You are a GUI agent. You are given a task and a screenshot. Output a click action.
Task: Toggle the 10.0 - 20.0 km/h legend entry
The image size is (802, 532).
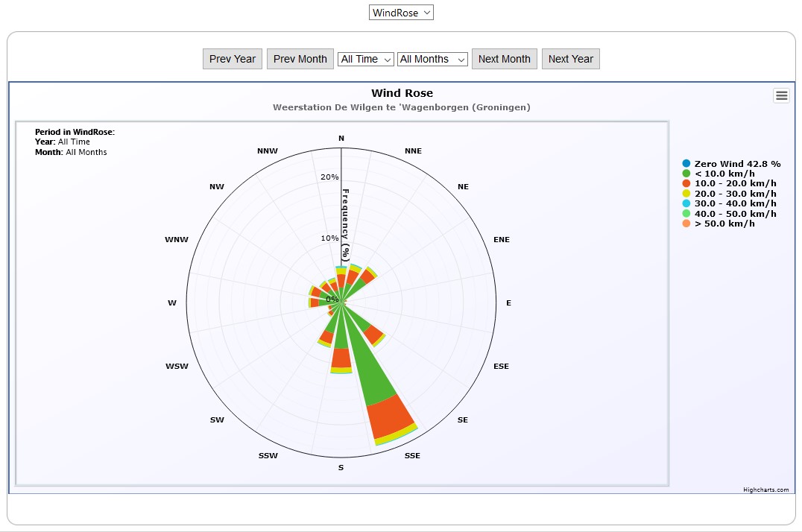(x=735, y=183)
